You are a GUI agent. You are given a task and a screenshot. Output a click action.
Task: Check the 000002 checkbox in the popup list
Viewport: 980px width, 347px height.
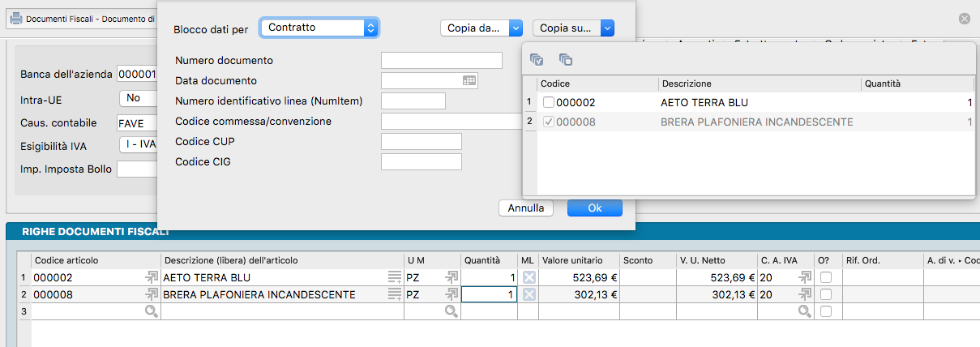coord(549,103)
